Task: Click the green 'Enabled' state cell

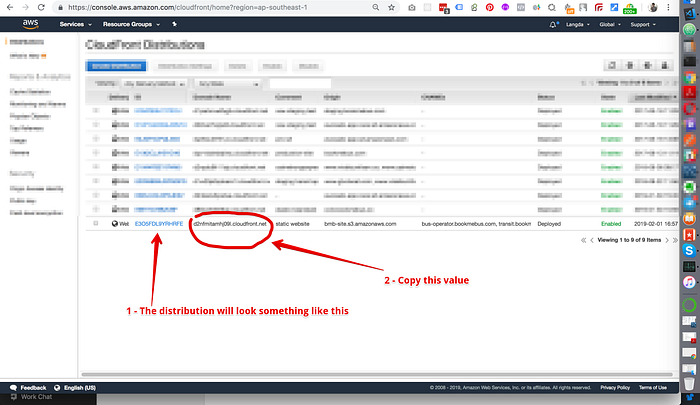Action: coord(611,224)
